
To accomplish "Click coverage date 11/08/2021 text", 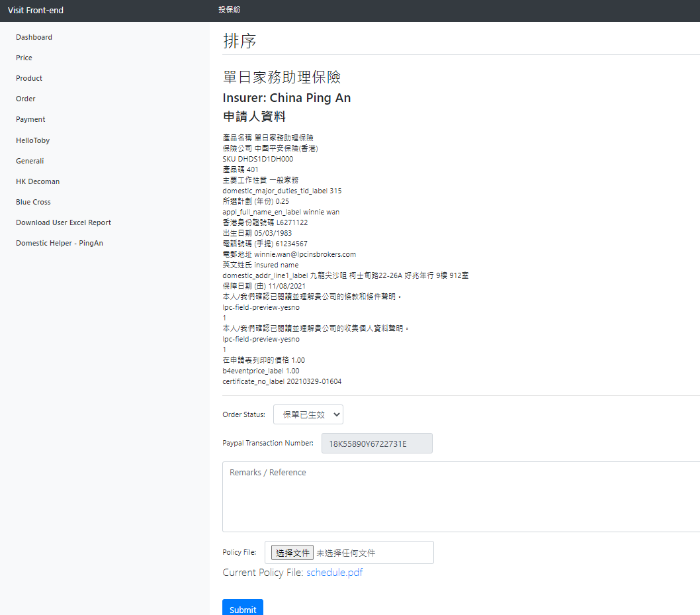I will 286,286.
